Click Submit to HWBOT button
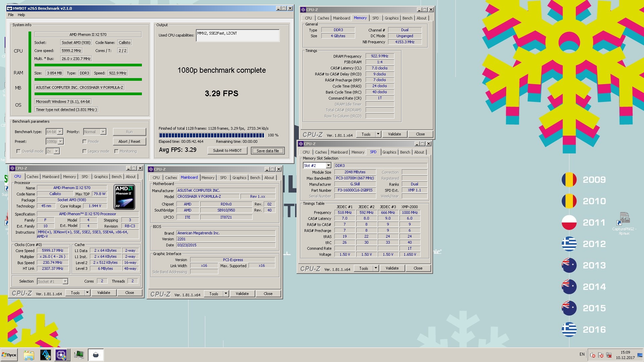Viewport: 644px width, 362px height. coord(227,150)
